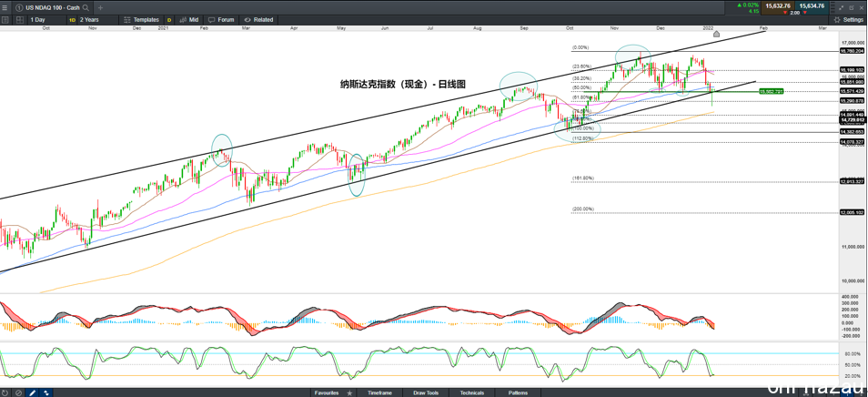
Task: Click the reset/refresh icon in bottom bar
Action: [x=5, y=392]
